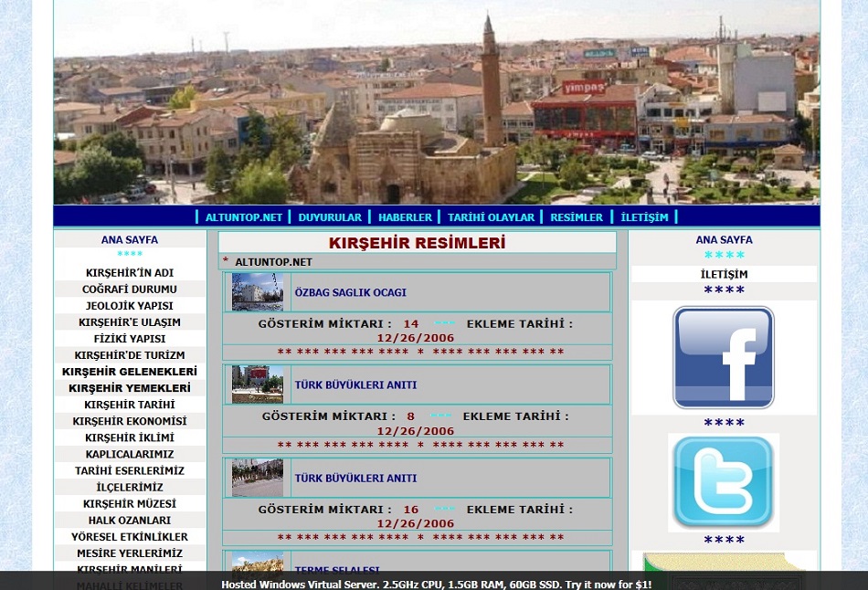Go to KIRŞEHİR GELENEKLERİ
The height and width of the screenshot is (590, 868).
(x=130, y=372)
